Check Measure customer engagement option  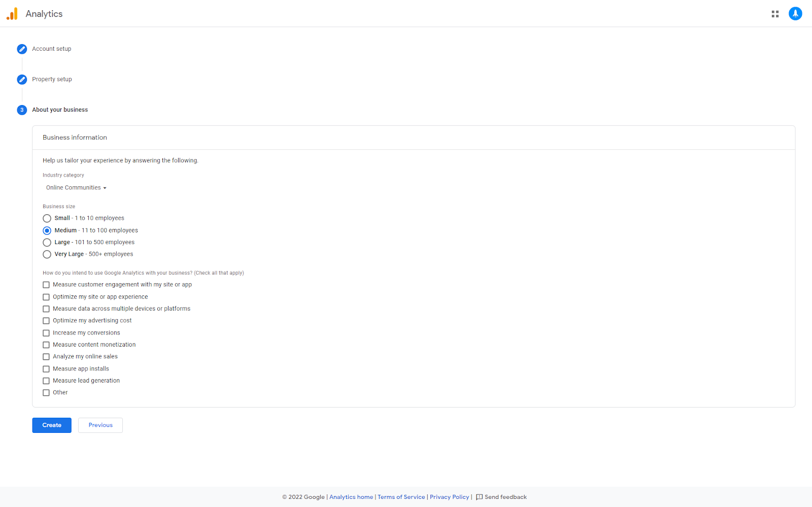46,285
